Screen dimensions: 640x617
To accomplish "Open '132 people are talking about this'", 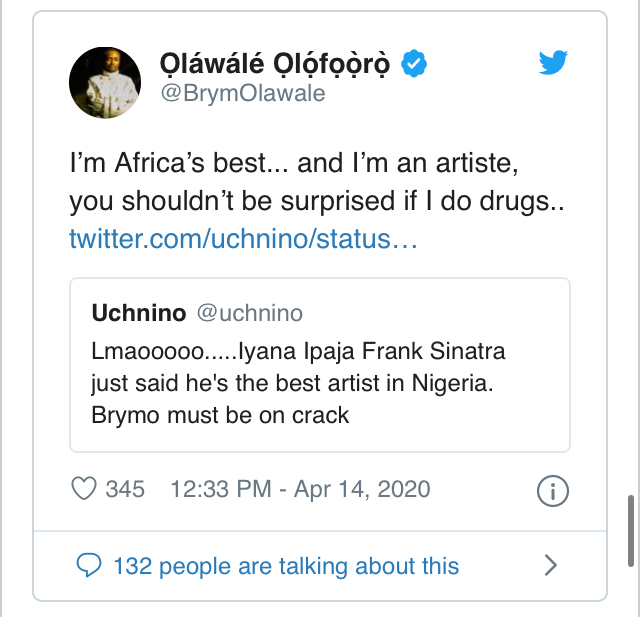I will [x=286, y=566].
